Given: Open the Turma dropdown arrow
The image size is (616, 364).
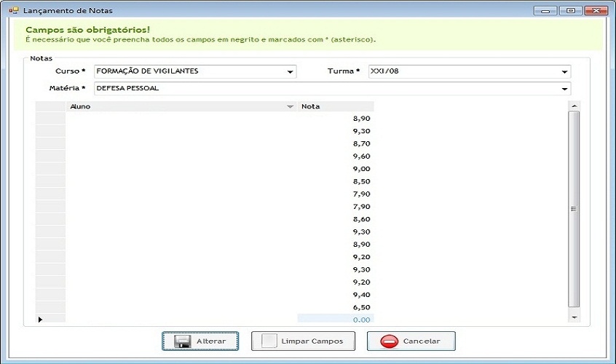Looking at the screenshot, I should (564, 72).
